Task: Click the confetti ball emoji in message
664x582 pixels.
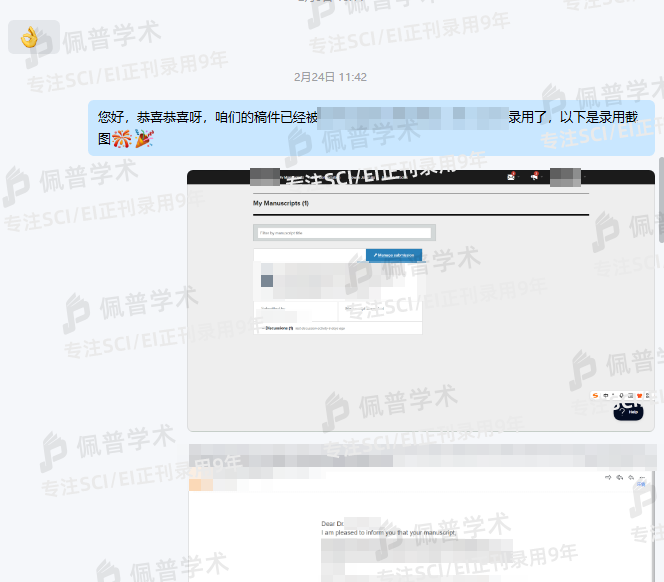Action: point(122,138)
